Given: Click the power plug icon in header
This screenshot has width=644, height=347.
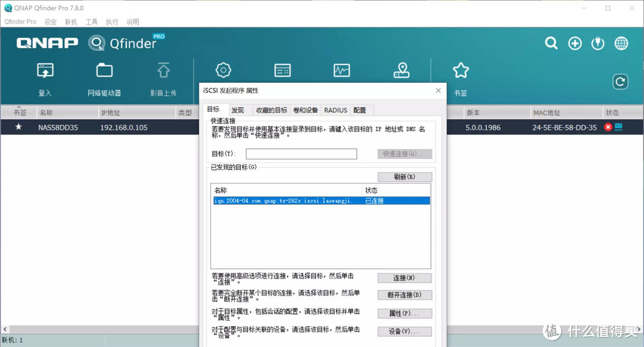Looking at the screenshot, I should click(598, 43).
